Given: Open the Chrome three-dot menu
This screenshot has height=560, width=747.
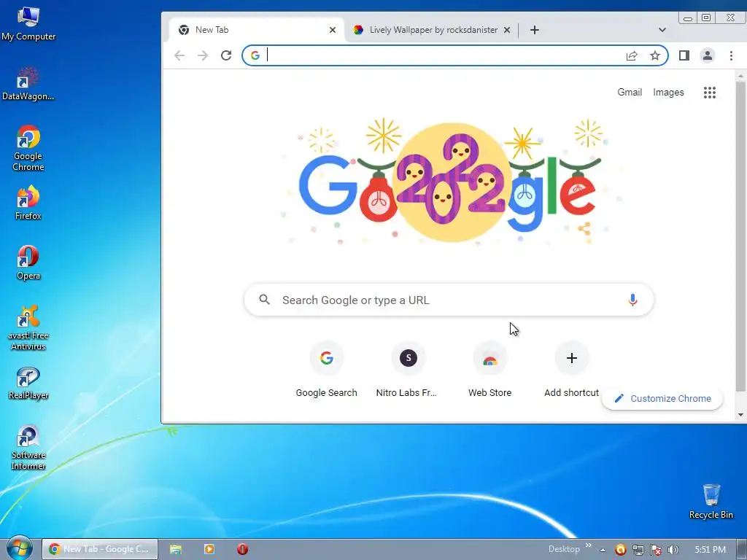Looking at the screenshot, I should [731, 55].
